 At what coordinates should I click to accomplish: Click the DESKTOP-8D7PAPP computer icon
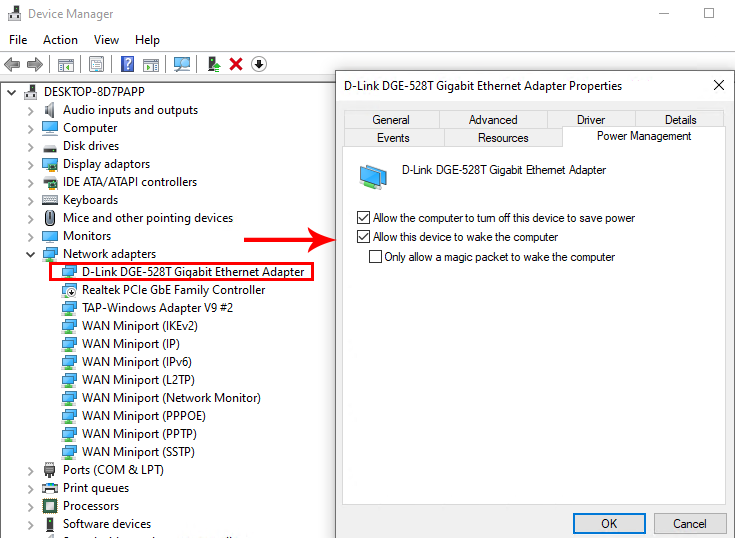click(x=31, y=92)
